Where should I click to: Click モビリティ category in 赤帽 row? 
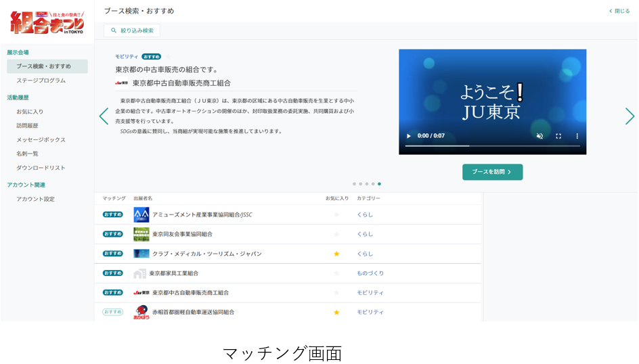(370, 313)
